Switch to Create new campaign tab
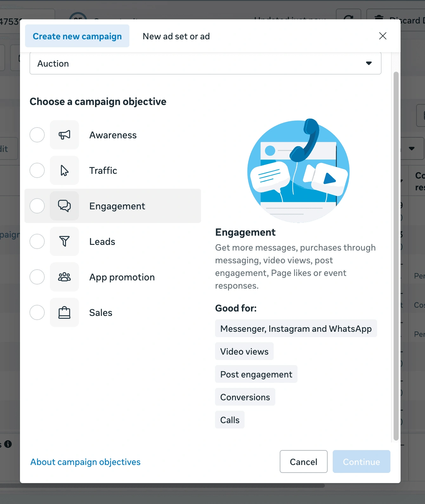Image resolution: width=425 pixels, height=504 pixels. click(x=77, y=36)
